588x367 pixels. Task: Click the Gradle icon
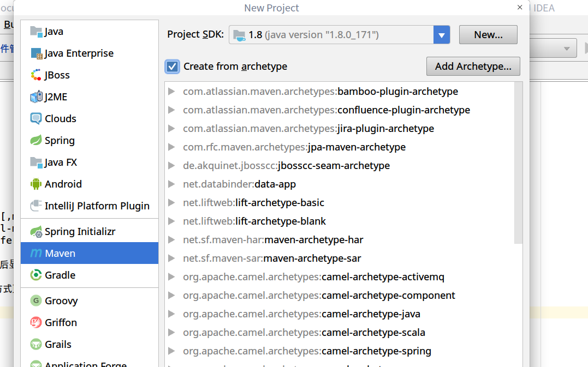click(36, 275)
